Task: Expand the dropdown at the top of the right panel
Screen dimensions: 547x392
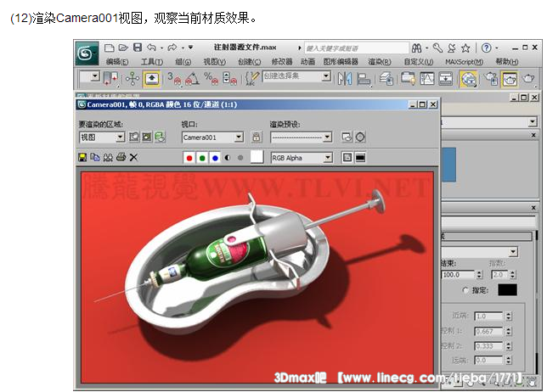Action: click(532, 122)
